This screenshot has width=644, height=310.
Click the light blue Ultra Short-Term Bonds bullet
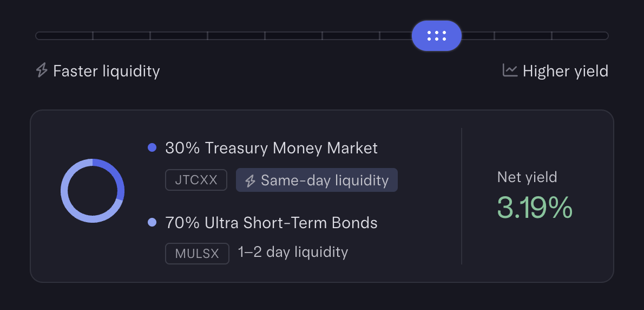point(152,222)
